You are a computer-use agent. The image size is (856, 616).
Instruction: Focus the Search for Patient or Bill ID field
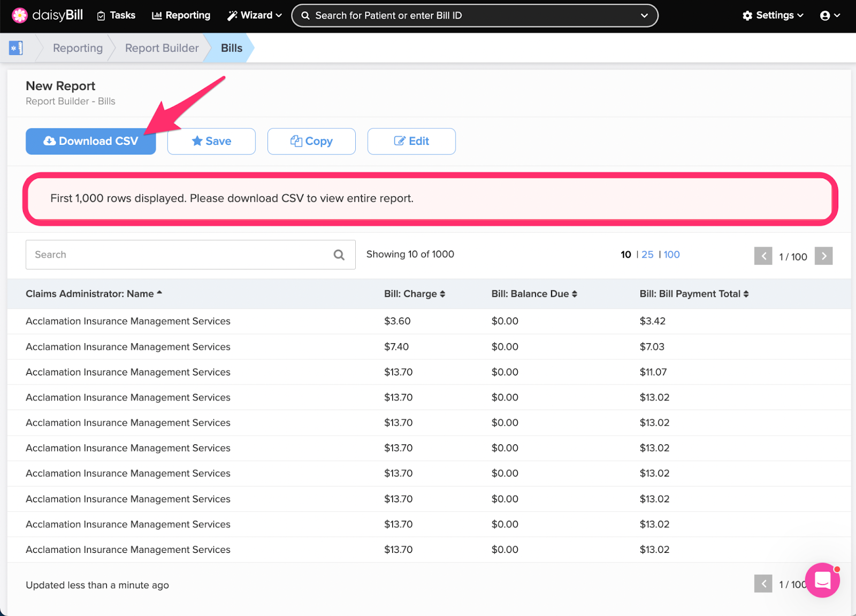pos(475,16)
